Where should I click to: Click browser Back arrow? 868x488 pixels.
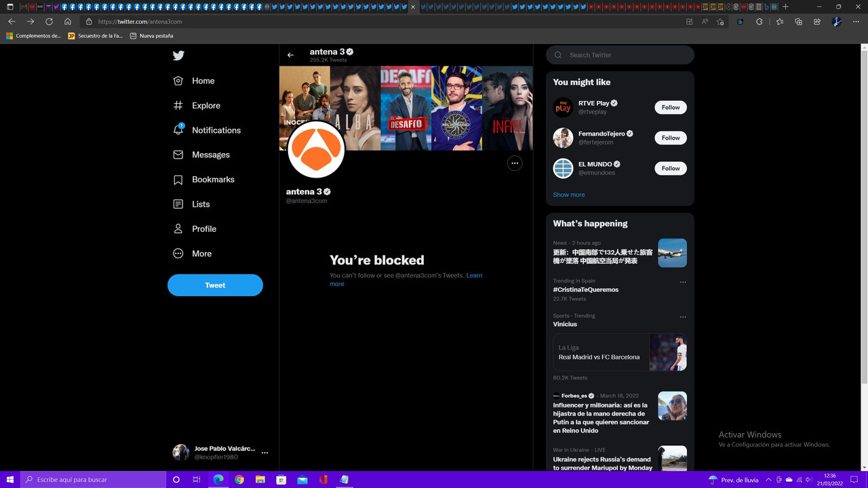12,22
